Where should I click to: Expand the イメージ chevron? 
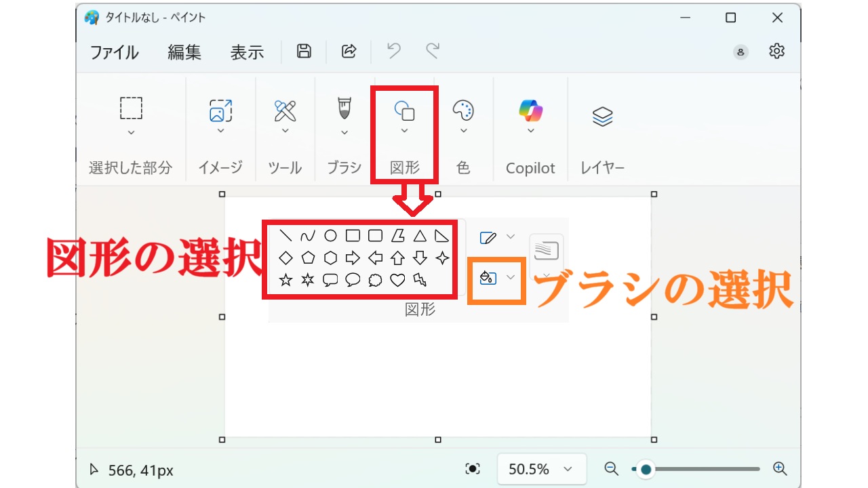pos(220,131)
